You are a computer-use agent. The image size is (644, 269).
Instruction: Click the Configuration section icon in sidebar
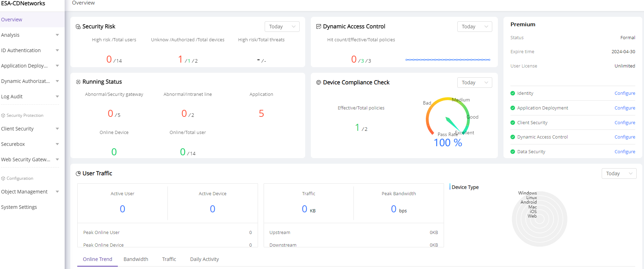(3, 178)
